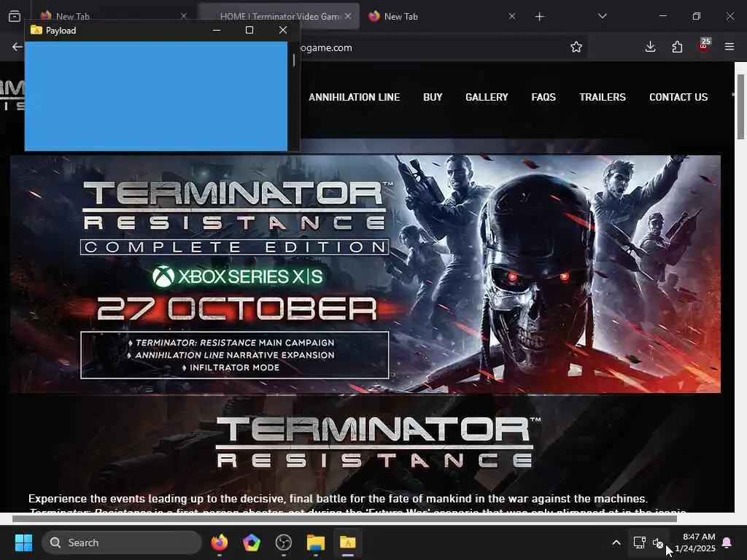Open the Firefox extensions puzzle icon
Screen dimensions: 747x560
[x=677, y=47]
